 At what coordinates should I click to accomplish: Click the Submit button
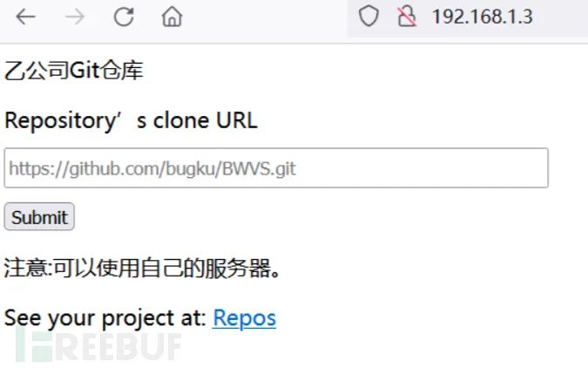tap(39, 216)
